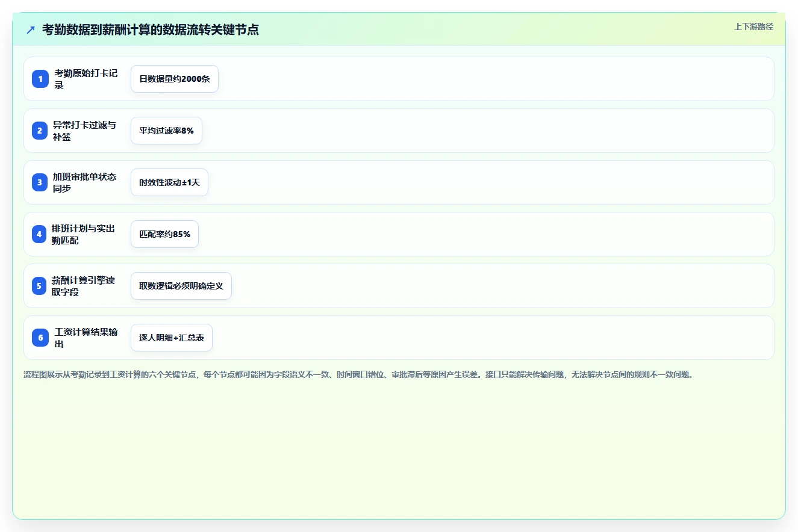Click the chart title 考勤数据到薪酬计算的数据流转关键节点
Image resolution: width=798 pixels, height=532 pixels.
click(x=151, y=29)
